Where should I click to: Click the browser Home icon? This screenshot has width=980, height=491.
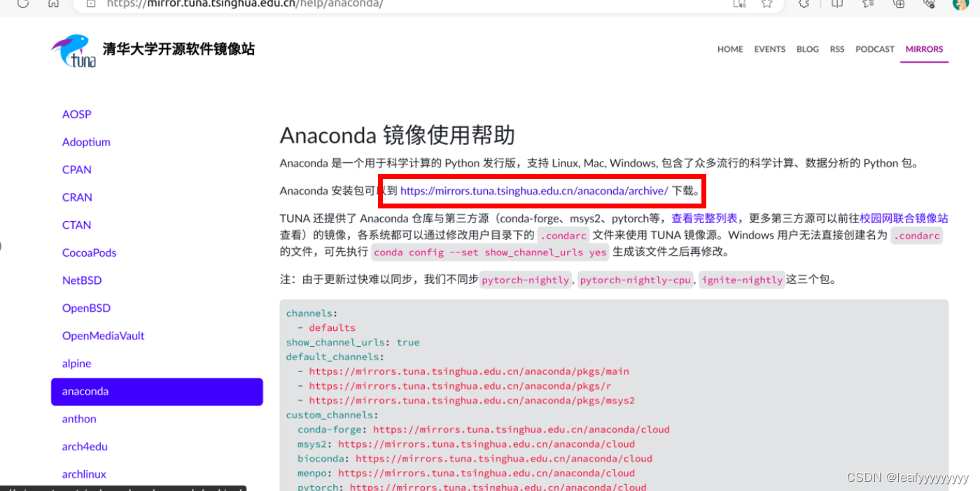pyautogui.click(x=53, y=4)
